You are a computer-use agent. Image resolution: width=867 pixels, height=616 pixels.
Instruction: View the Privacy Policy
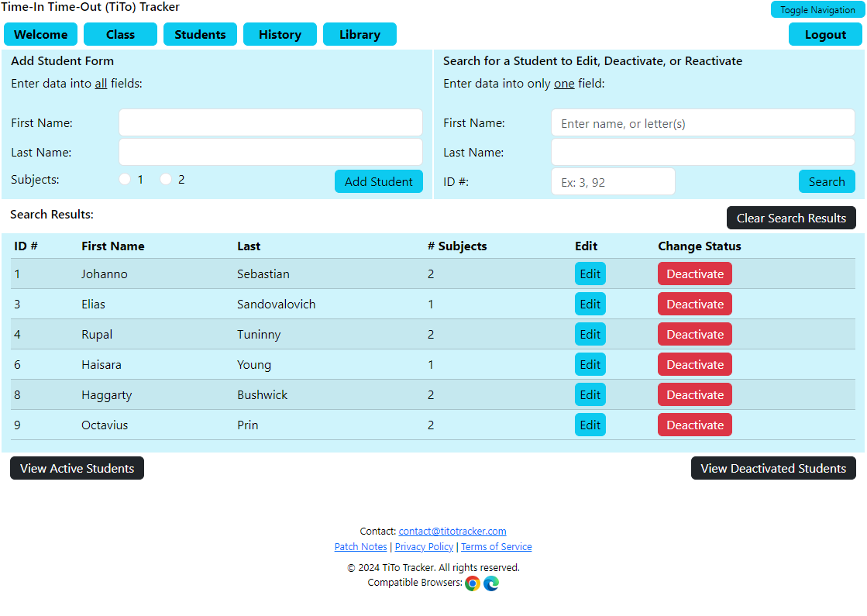tap(424, 546)
